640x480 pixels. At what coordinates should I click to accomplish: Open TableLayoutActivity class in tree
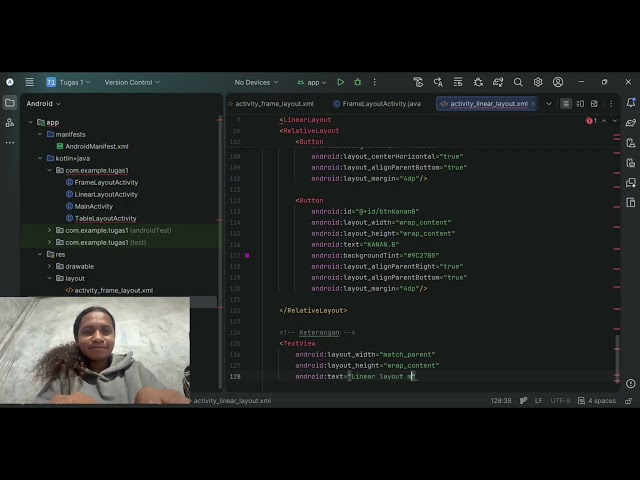tap(105, 218)
